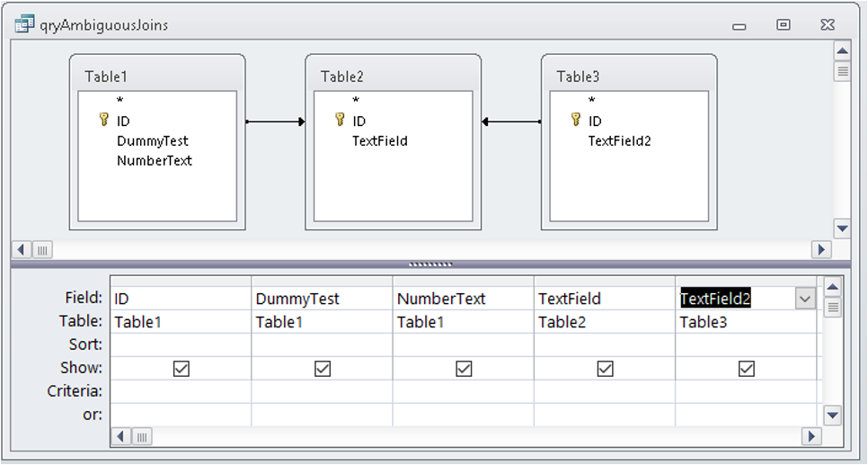The width and height of the screenshot is (868, 465).
Task: Click the design grid scroll right arrow
Action: click(x=811, y=436)
